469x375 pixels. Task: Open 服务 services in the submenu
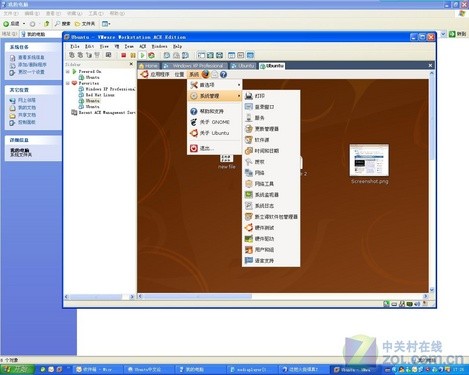coord(271,118)
